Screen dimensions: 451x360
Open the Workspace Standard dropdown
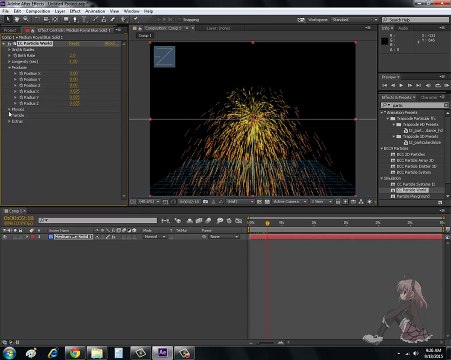[355, 20]
